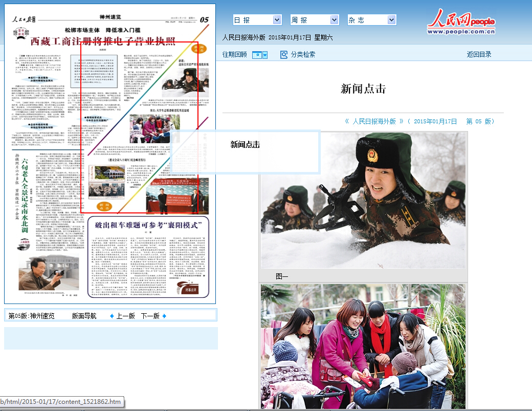Open 往期回顾 past issues link
This screenshot has width=532, height=411.
(234, 54)
